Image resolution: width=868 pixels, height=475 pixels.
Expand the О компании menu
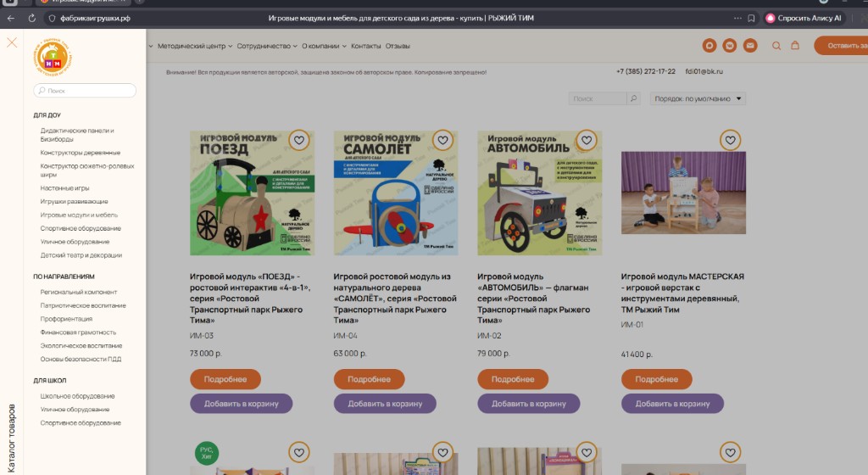[x=324, y=46]
